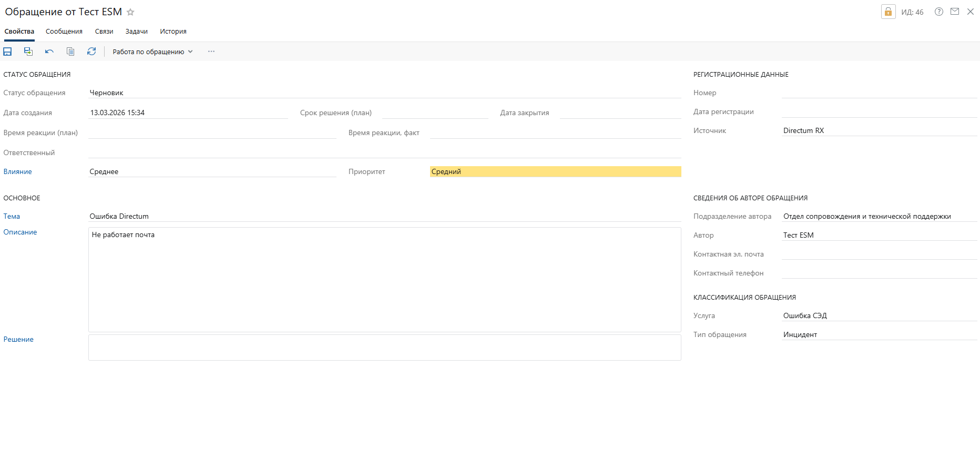Click the Решение label link
This screenshot has height=469, width=980.
click(x=18, y=340)
